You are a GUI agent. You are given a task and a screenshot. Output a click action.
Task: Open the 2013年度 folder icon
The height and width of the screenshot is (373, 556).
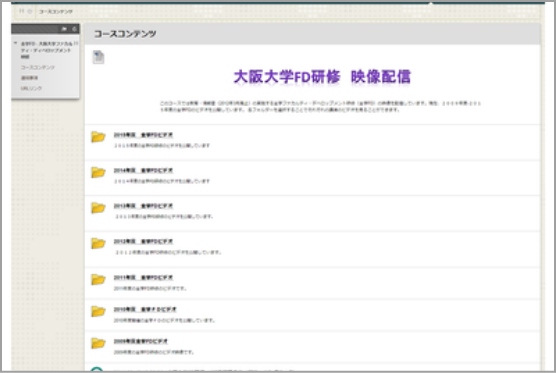pos(98,208)
